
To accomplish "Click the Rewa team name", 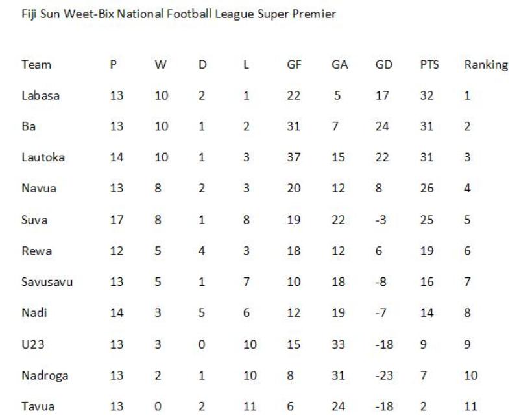I will tap(37, 251).
